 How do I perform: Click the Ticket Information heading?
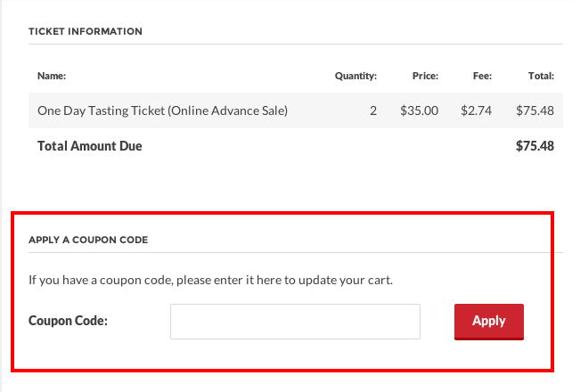point(86,31)
